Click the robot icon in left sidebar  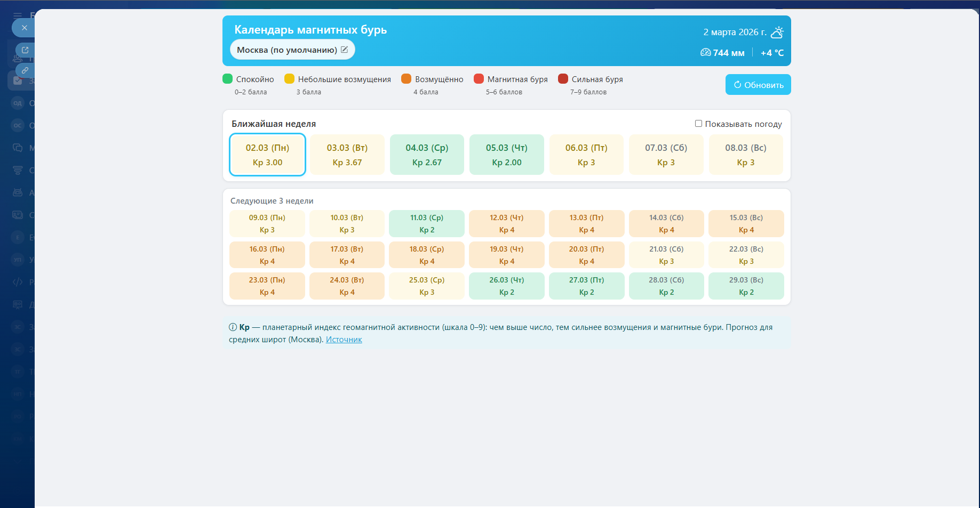point(18,192)
